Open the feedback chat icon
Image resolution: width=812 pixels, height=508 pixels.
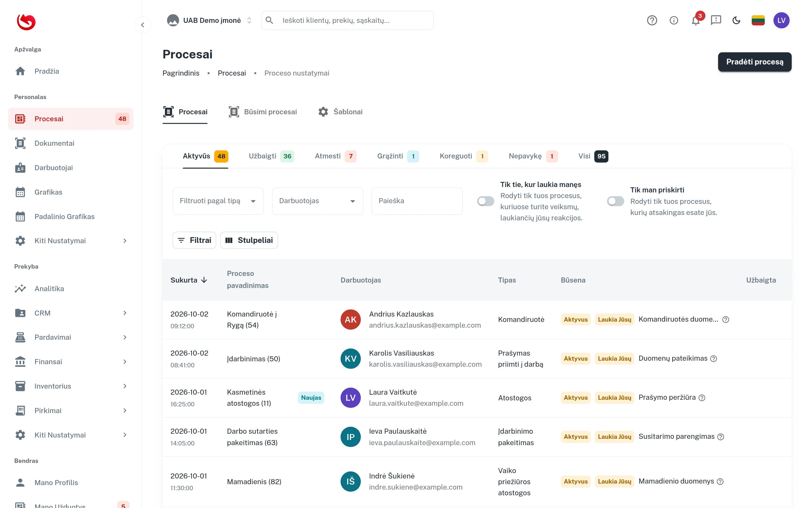click(x=716, y=21)
